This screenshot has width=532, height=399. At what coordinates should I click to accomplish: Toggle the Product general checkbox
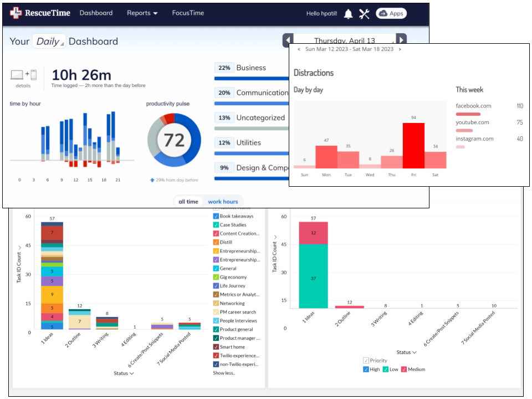(x=216, y=329)
